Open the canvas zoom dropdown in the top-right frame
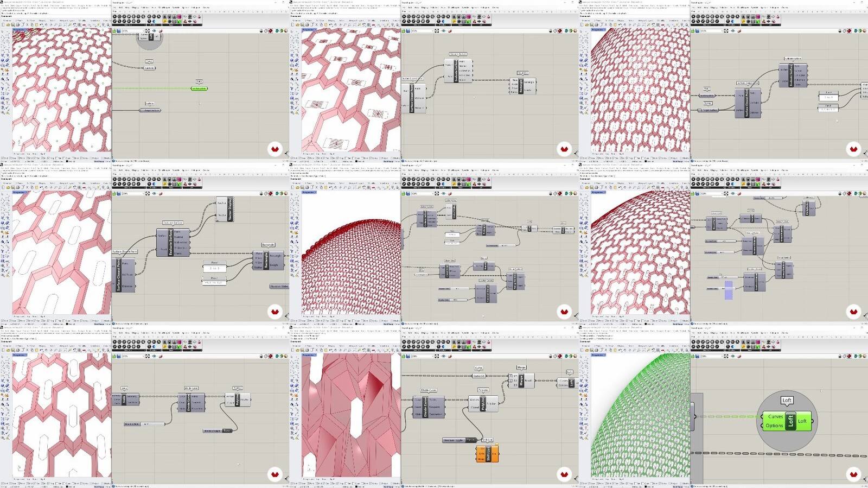Screen dimensions: 868x488 (x=713, y=31)
